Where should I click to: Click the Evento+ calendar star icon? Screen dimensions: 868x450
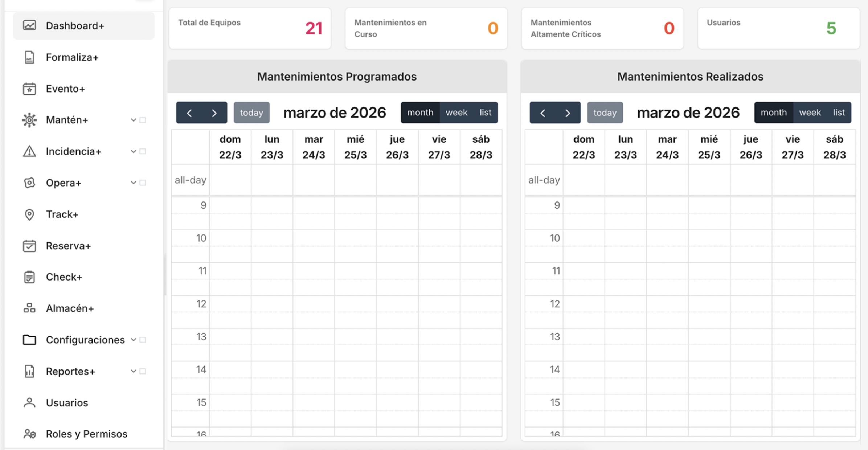(29, 89)
